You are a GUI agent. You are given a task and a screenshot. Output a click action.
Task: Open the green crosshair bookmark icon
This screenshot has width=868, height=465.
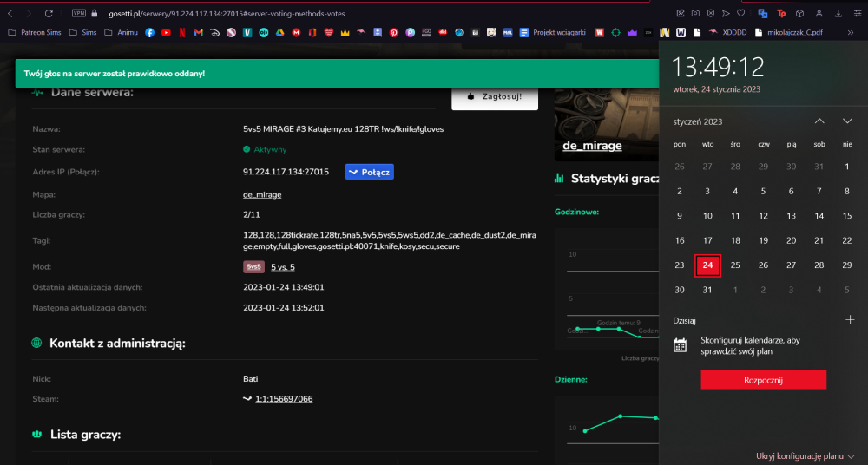[615, 33]
